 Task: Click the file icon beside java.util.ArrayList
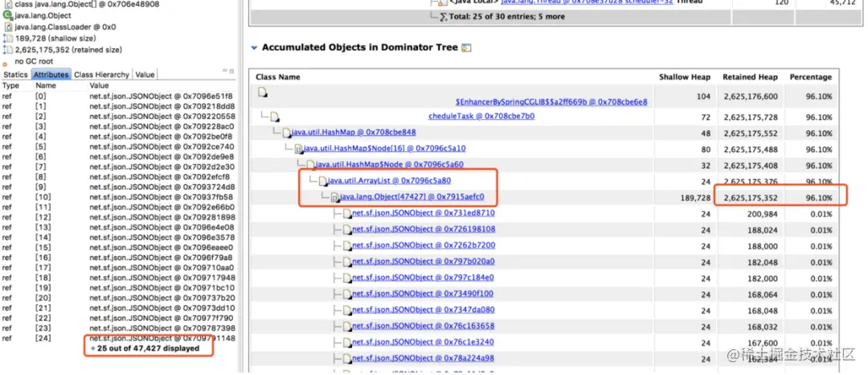[323, 180]
